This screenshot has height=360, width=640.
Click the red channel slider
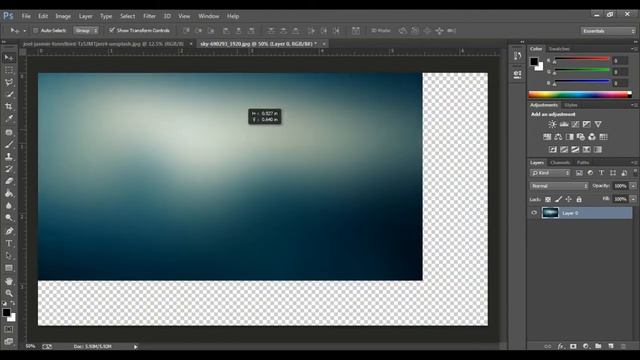coord(582,59)
